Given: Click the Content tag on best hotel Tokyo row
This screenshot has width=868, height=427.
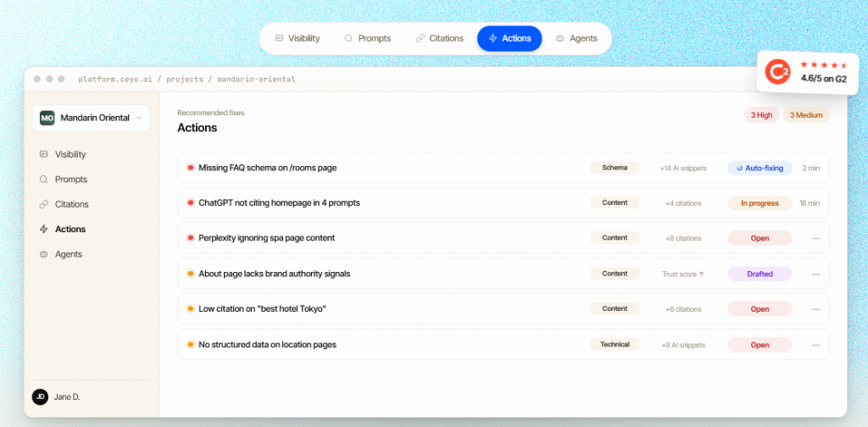Looking at the screenshot, I should (x=615, y=308).
